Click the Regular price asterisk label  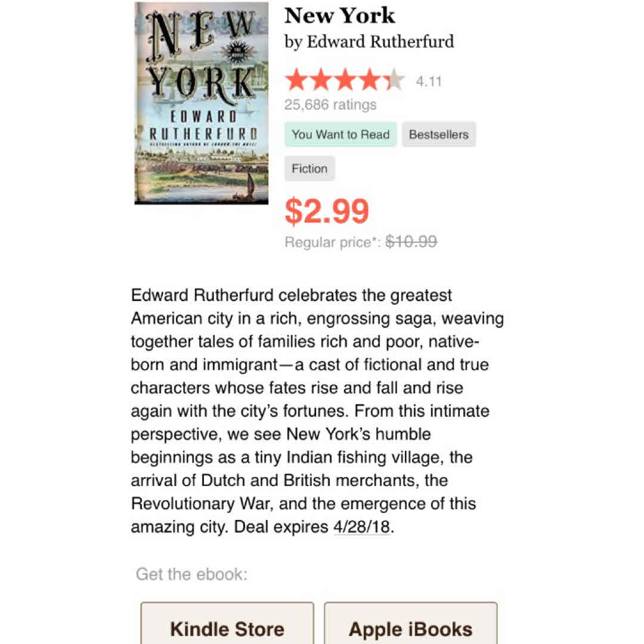[x=332, y=243]
